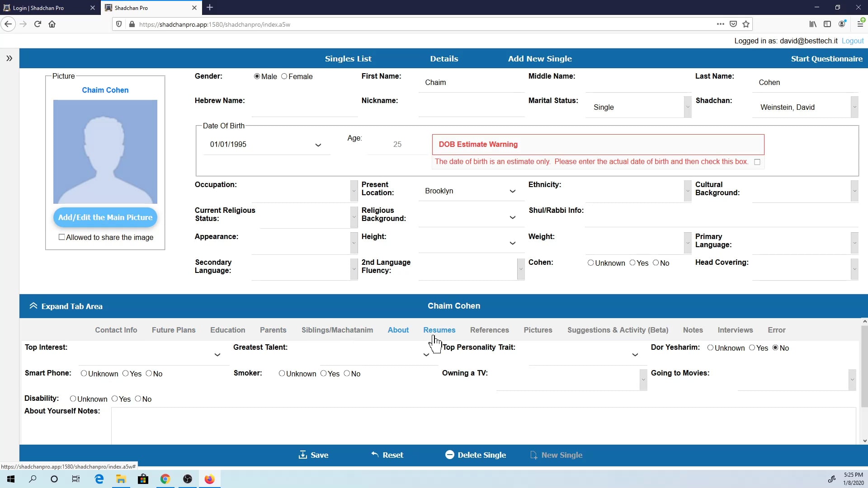Click the Add/Edit the Main Picture button

point(105,217)
